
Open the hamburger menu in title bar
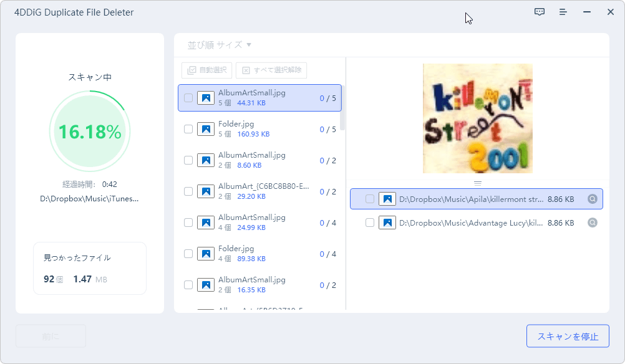click(x=563, y=12)
